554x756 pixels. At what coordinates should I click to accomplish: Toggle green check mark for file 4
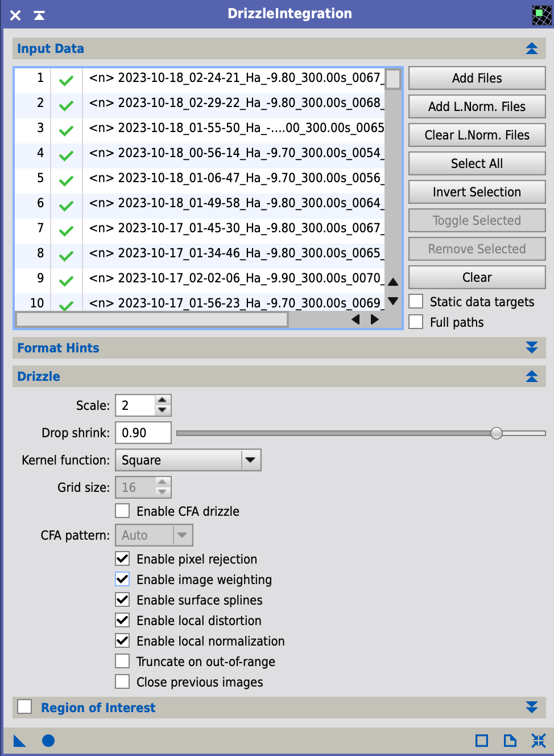tap(67, 156)
